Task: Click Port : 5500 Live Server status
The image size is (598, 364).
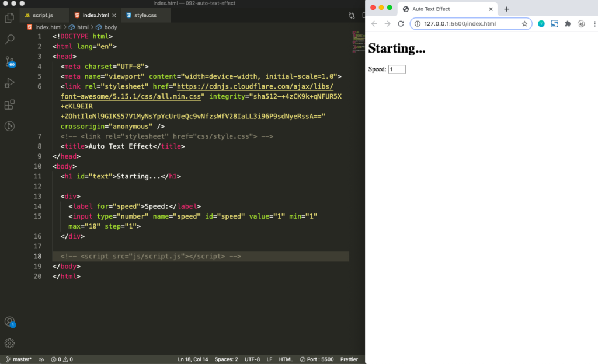Action: 317,359
